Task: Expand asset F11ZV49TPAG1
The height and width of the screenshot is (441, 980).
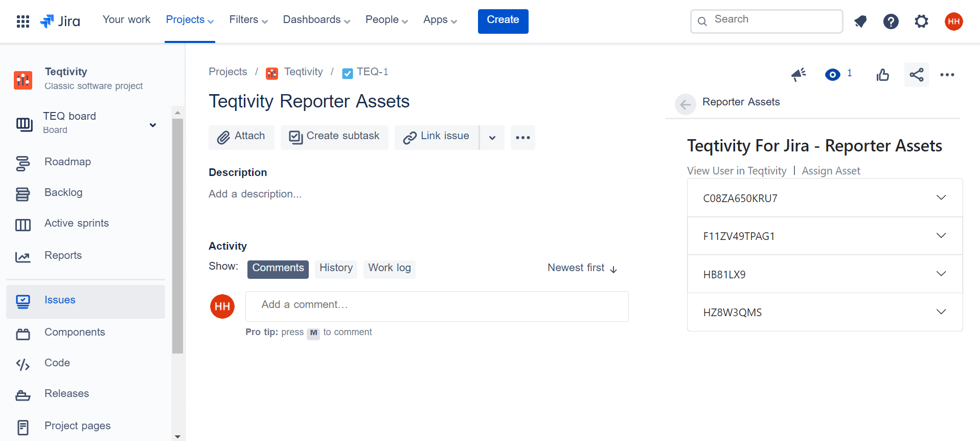Action: 825,236
